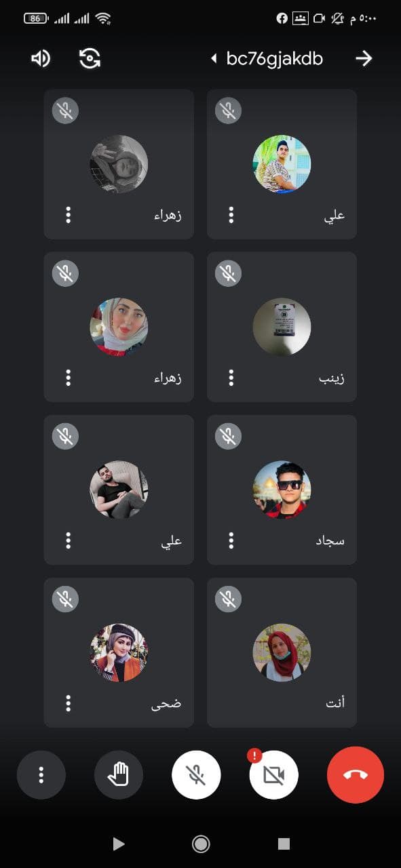This screenshot has height=868, width=401.
Task: Tap the muted mic badge on سجاد's tile
Action: point(229,436)
